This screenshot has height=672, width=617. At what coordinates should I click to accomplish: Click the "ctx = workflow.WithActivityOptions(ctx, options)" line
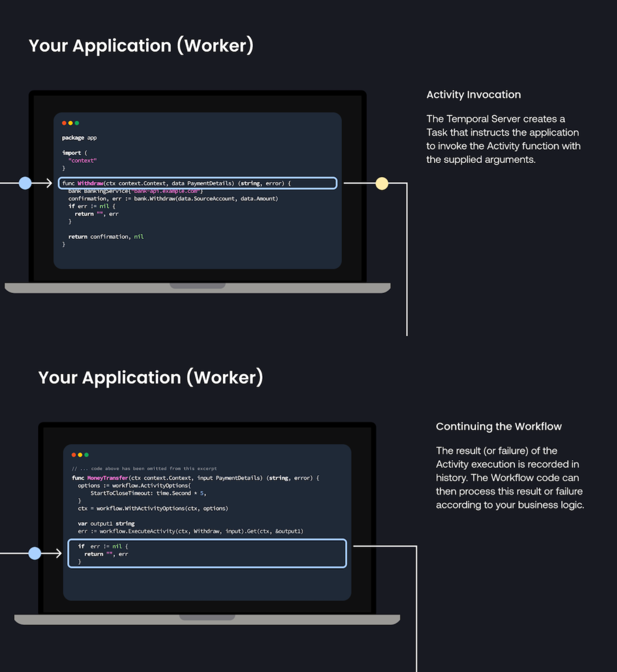coord(153,508)
